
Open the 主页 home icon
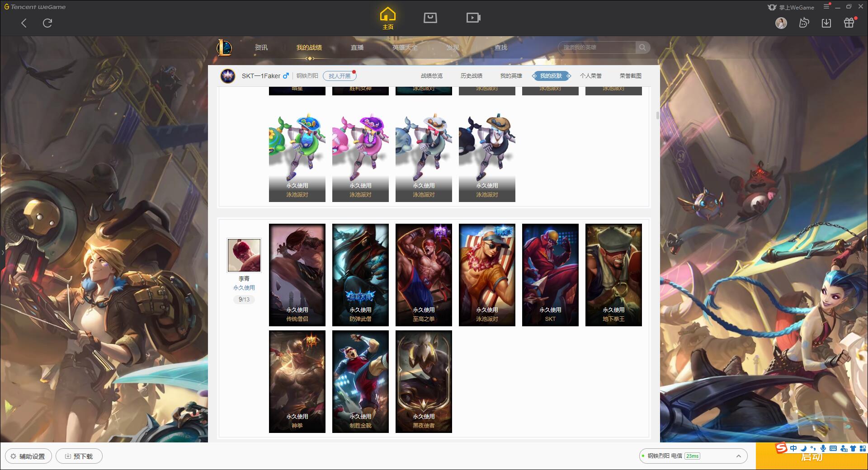point(388,18)
